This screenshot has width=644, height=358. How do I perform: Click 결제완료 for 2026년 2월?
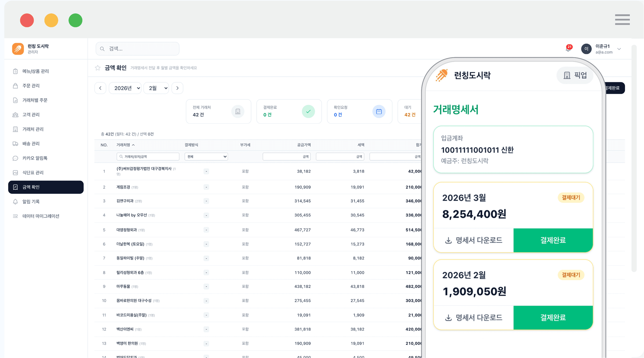[553, 318]
